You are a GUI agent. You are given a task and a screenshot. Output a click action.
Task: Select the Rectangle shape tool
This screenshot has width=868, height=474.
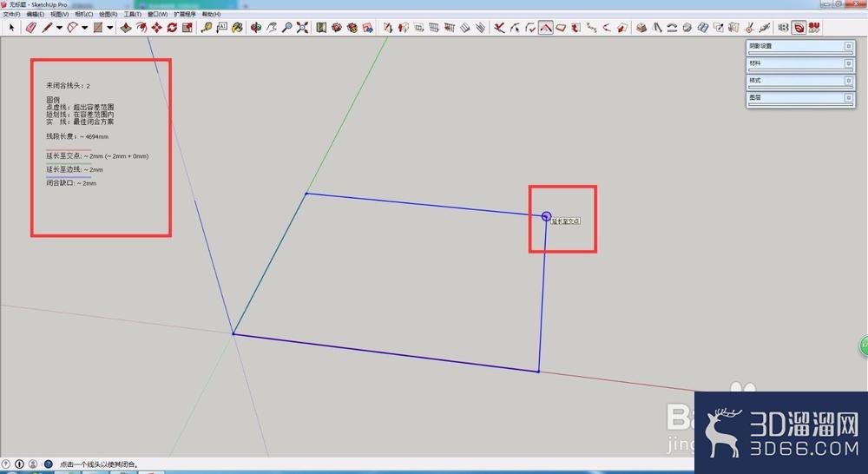(x=98, y=28)
